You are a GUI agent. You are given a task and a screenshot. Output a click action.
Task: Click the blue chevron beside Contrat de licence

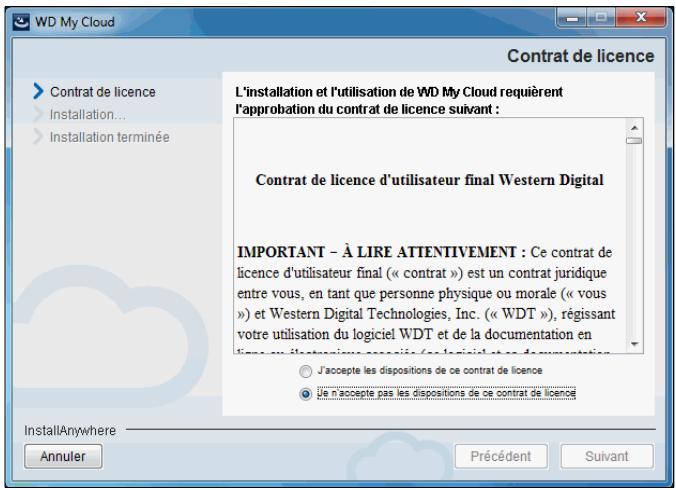click(x=38, y=91)
